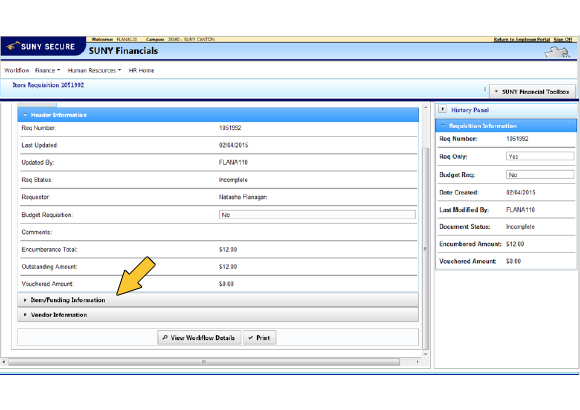Screen dimensions: 580x410
Task: Select the Last Updated date 02/04/2015
Action: pos(233,145)
